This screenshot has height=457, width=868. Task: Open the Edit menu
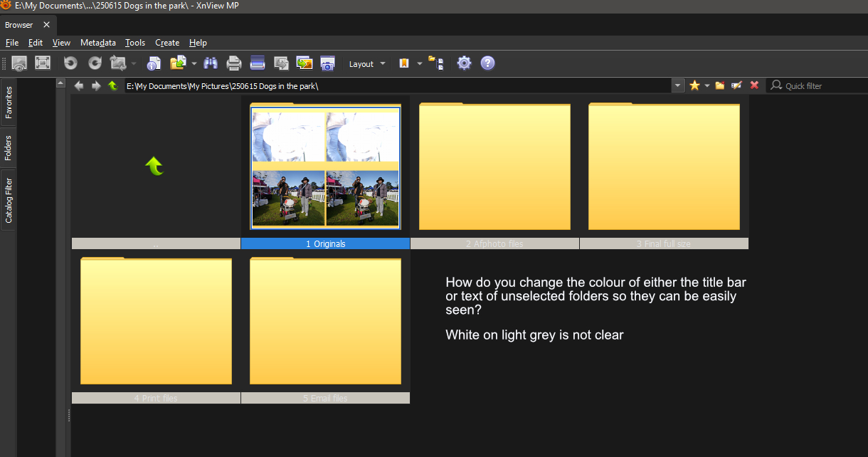point(36,43)
